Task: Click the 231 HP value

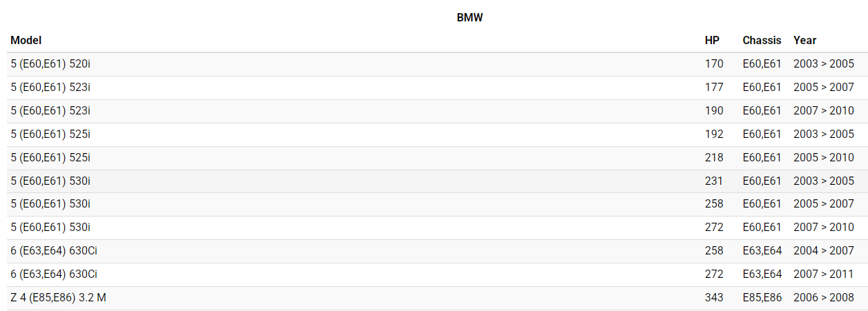Action: [714, 181]
